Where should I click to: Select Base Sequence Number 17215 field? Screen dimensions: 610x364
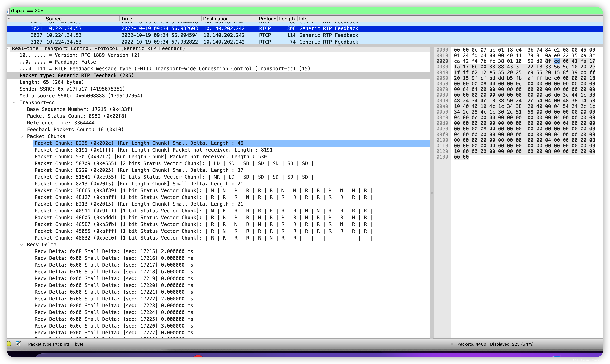(80, 109)
